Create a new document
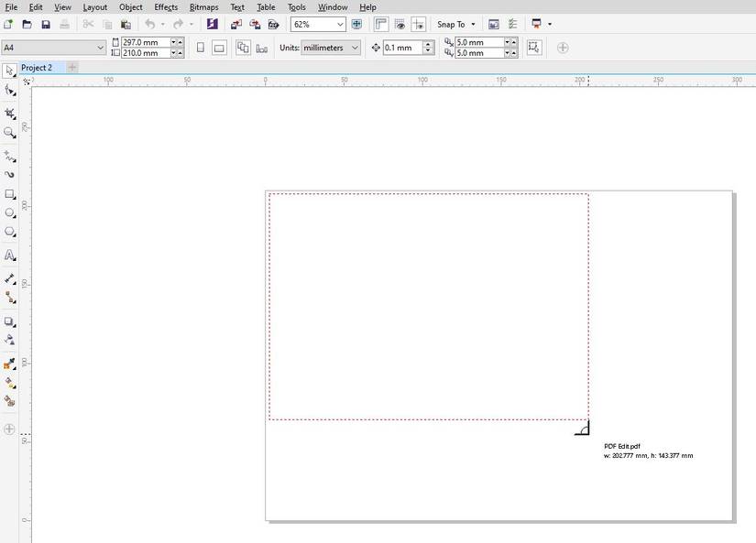This screenshot has width=756, height=543. tap(8, 24)
